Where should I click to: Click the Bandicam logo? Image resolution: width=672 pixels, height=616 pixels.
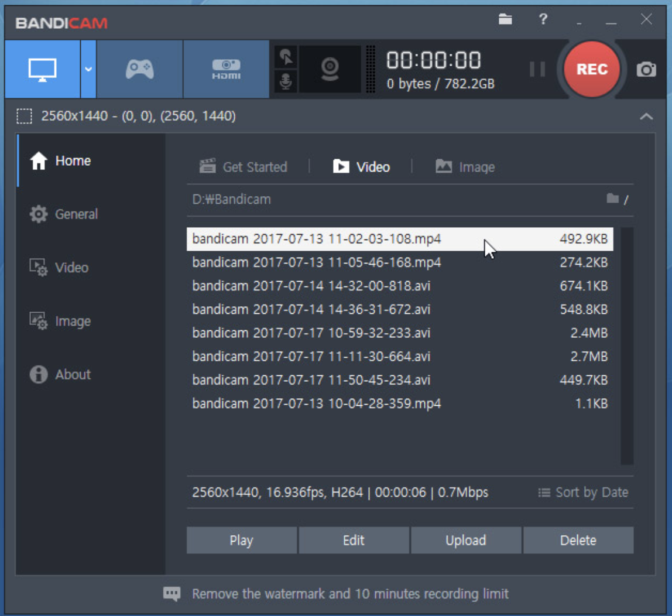pos(61,23)
